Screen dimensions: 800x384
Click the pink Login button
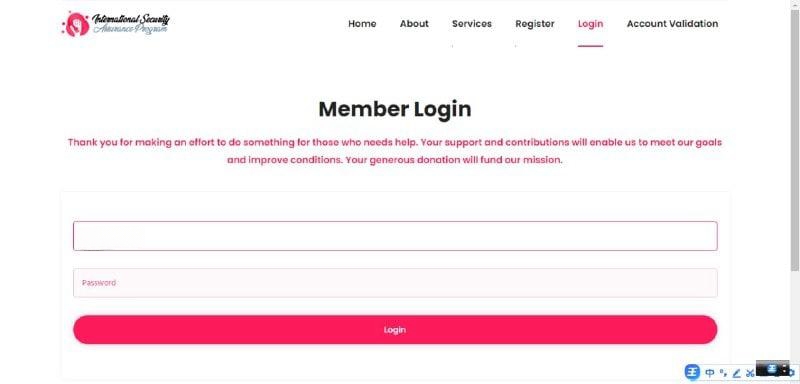coord(395,329)
